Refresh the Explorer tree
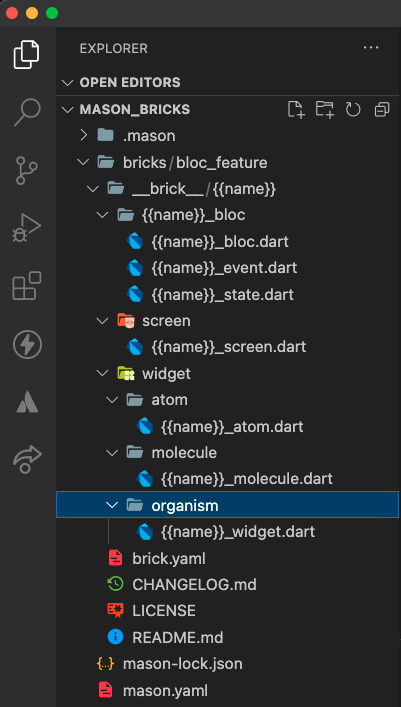The height and width of the screenshot is (707, 401). [x=353, y=110]
